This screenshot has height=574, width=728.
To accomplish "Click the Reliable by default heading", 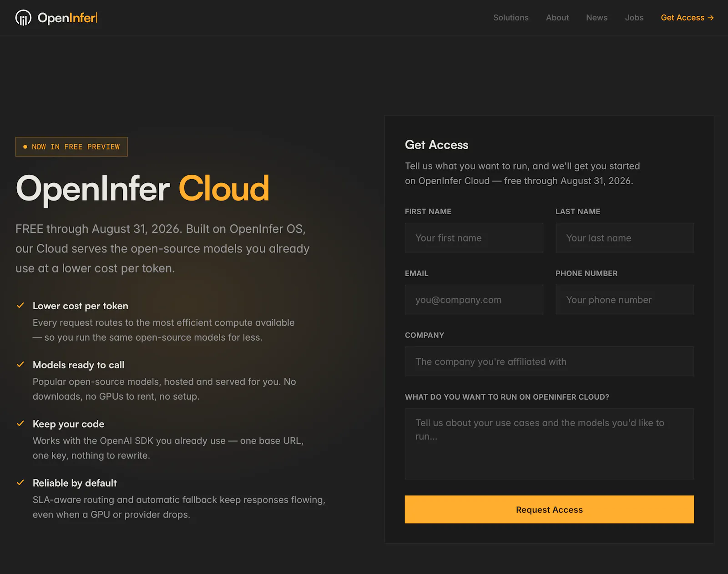I will pyautogui.click(x=75, y=483).
